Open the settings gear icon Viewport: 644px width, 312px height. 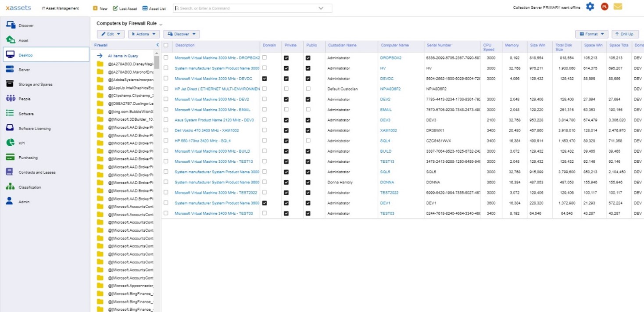pyautogui.click(x=590, y=6)
